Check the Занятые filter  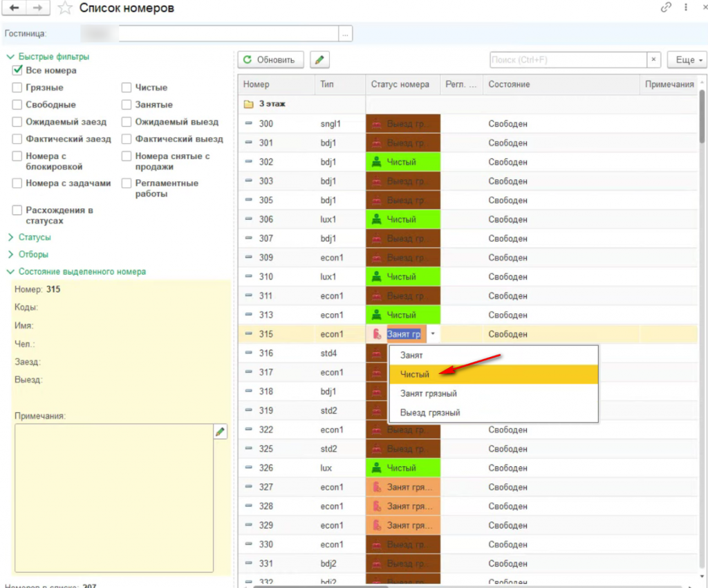[127, 104]
